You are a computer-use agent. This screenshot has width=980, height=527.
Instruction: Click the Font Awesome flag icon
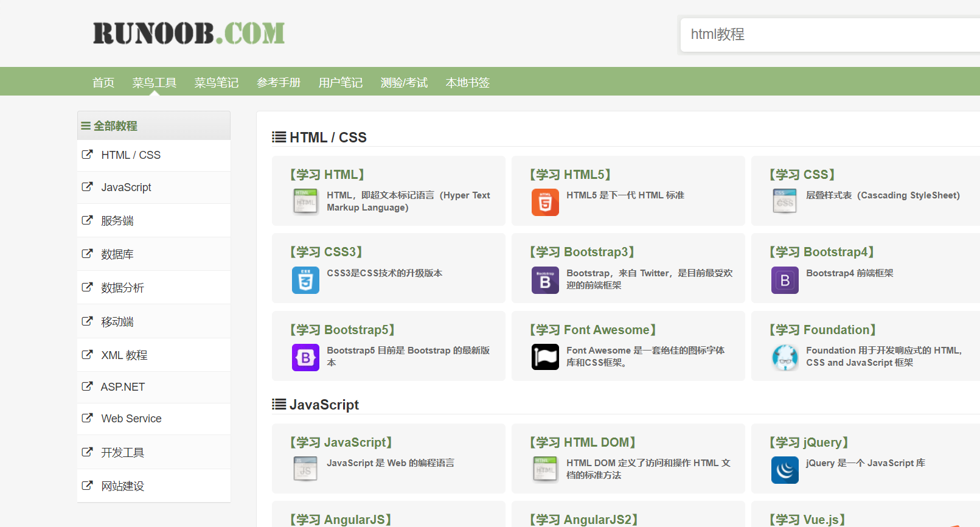[545, 357]
